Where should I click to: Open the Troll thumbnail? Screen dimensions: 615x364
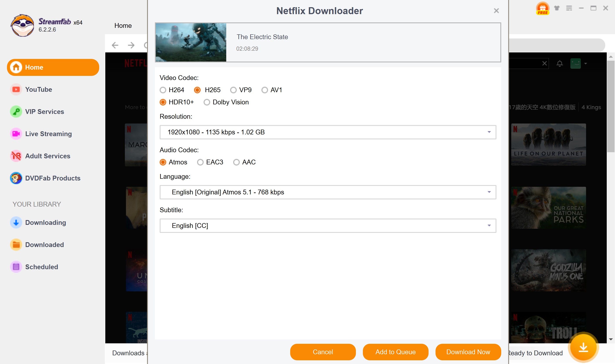click(x=548, y=328)
